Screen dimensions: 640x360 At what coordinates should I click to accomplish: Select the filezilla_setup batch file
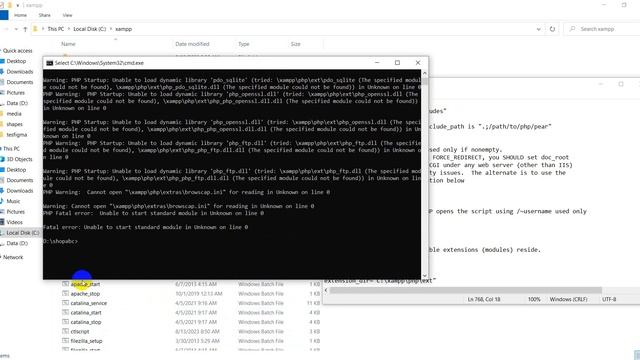(x=87, y=341)
